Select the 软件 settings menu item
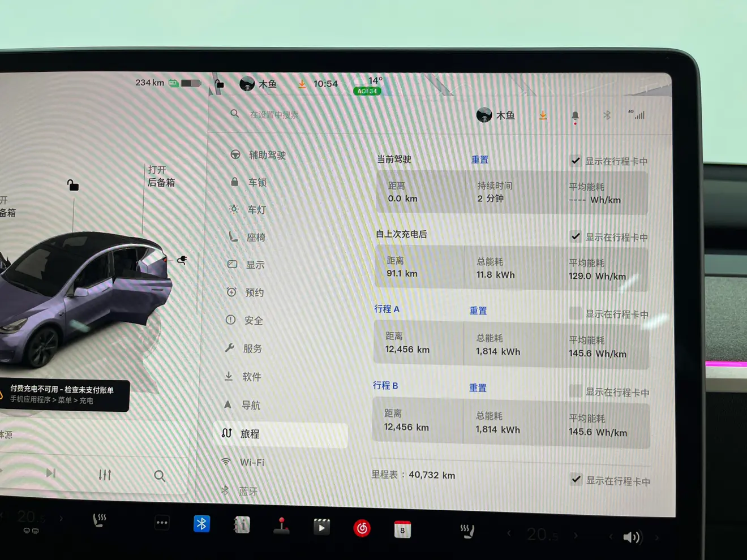Viewport: 747px width, 560px height. click(251, 377)
